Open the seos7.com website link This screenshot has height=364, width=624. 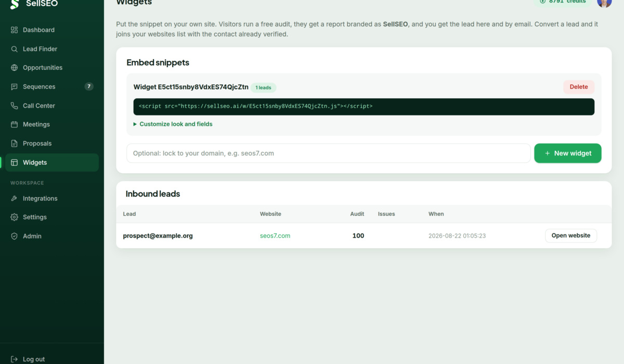point(275,236)
